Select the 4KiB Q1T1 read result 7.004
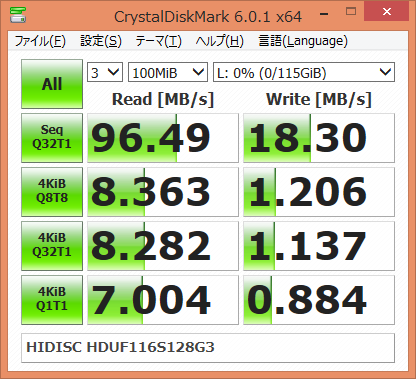This screenshot has height=379, width=416. pos(163,300)
